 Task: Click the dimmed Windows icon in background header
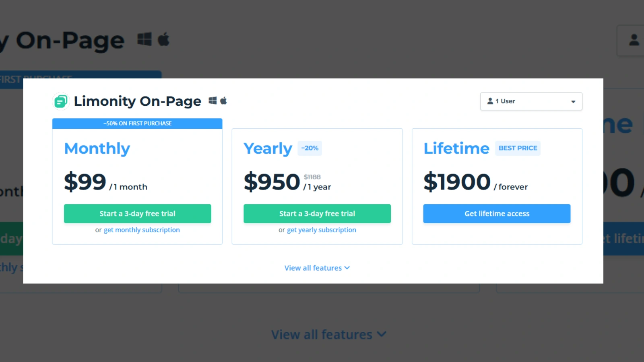(144, 39)
